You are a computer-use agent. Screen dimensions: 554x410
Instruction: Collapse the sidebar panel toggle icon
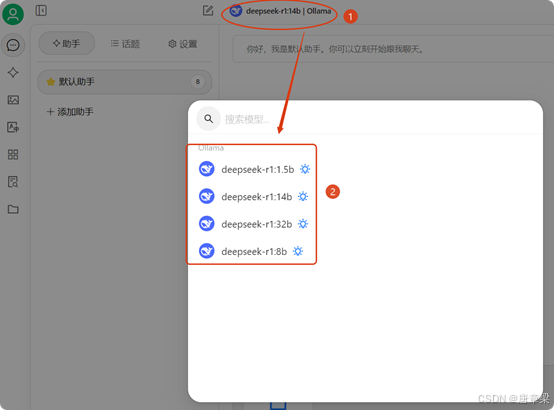[41, 10]
